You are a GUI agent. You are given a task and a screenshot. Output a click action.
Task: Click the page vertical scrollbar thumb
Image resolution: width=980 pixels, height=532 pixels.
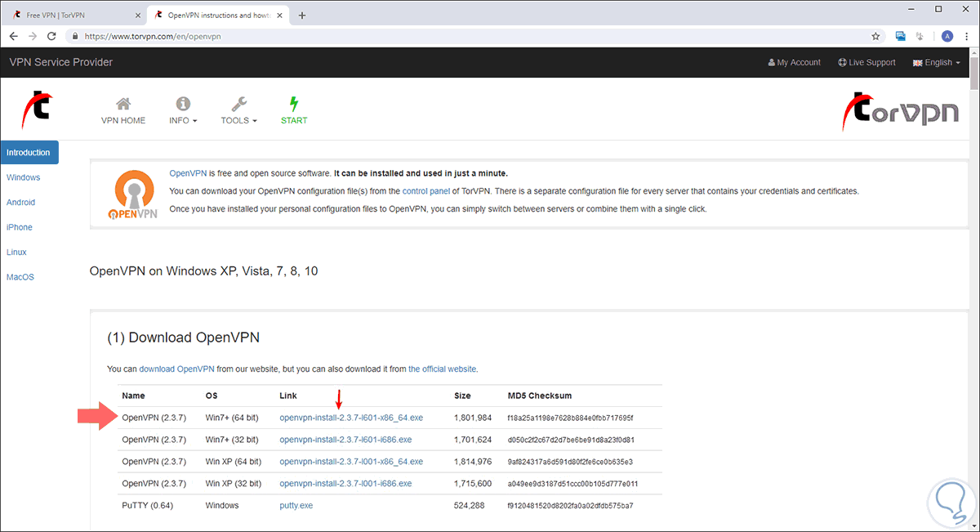(x=974, y=74)
